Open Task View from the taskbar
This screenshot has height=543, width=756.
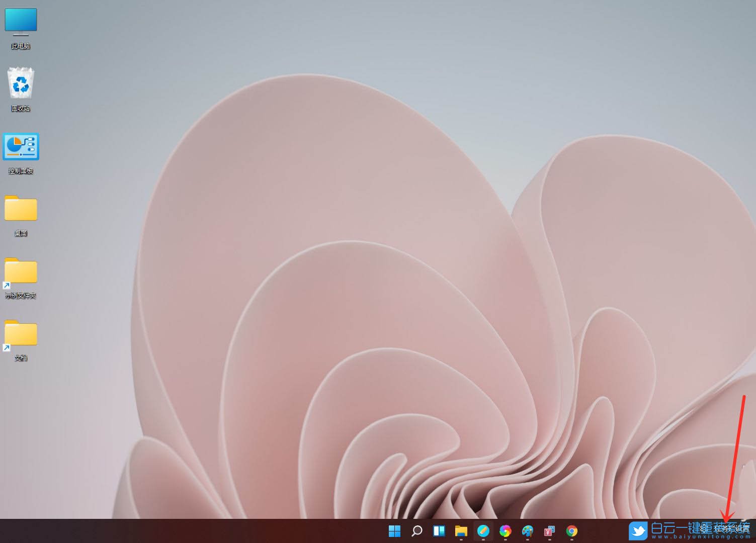(439, 531)
